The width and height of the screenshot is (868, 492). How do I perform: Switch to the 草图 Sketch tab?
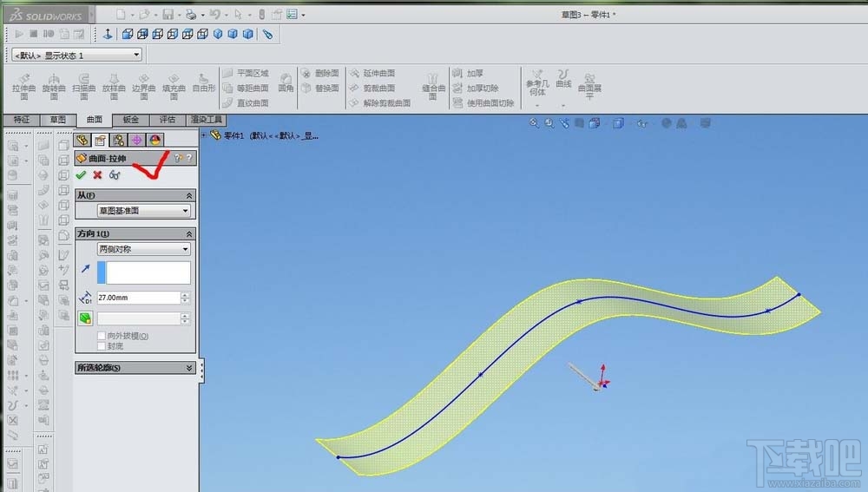[57, 120]
